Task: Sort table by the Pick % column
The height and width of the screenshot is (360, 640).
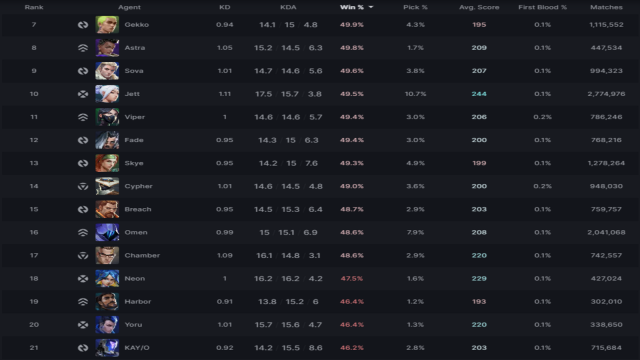Action: coord(415,7)
